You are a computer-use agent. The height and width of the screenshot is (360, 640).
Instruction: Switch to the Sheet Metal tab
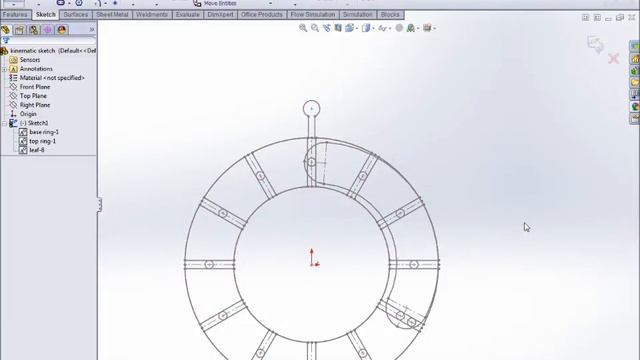coord(112,15)
